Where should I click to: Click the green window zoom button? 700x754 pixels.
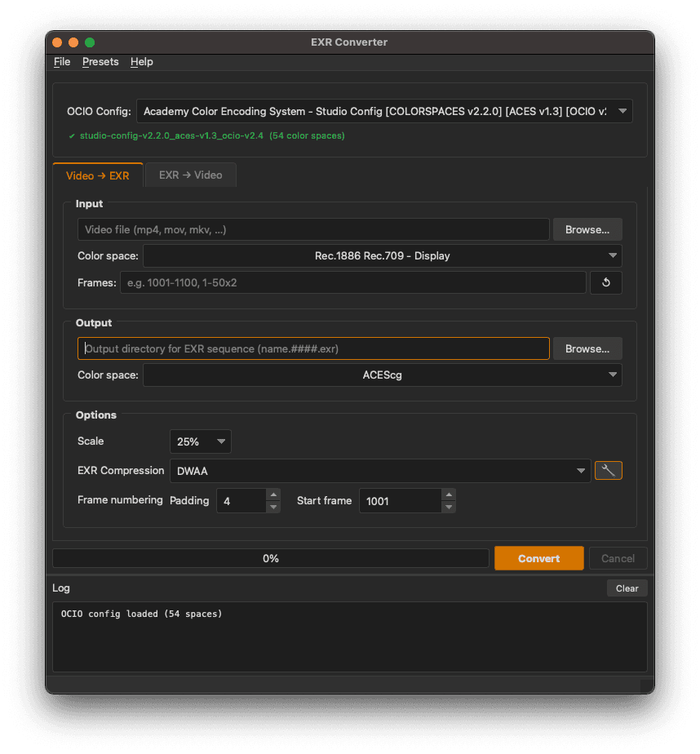(x=90, y=42)
